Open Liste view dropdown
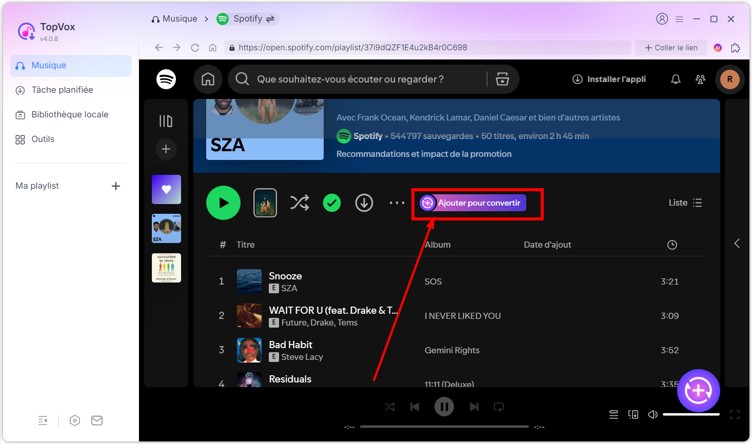 click(685, 203)
